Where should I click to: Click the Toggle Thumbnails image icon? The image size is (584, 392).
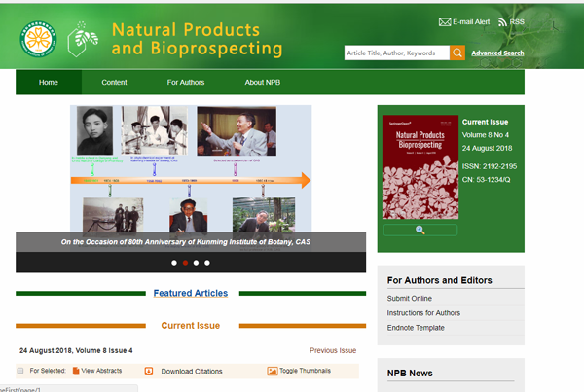tap(273, 371)
